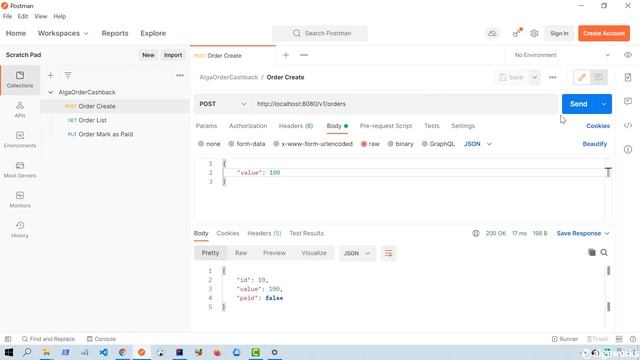Open collections panel more options menu

point(180,76)
